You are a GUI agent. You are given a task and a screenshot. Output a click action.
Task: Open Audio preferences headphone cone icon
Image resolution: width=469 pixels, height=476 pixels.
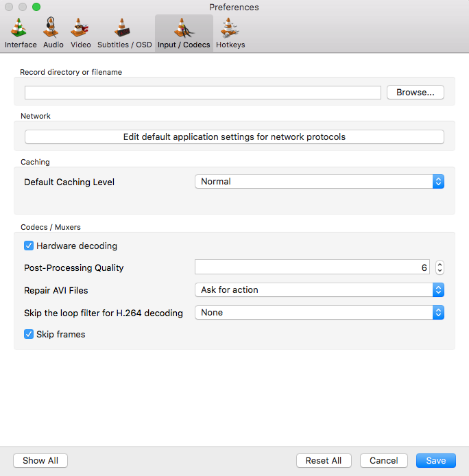point(51,27)
